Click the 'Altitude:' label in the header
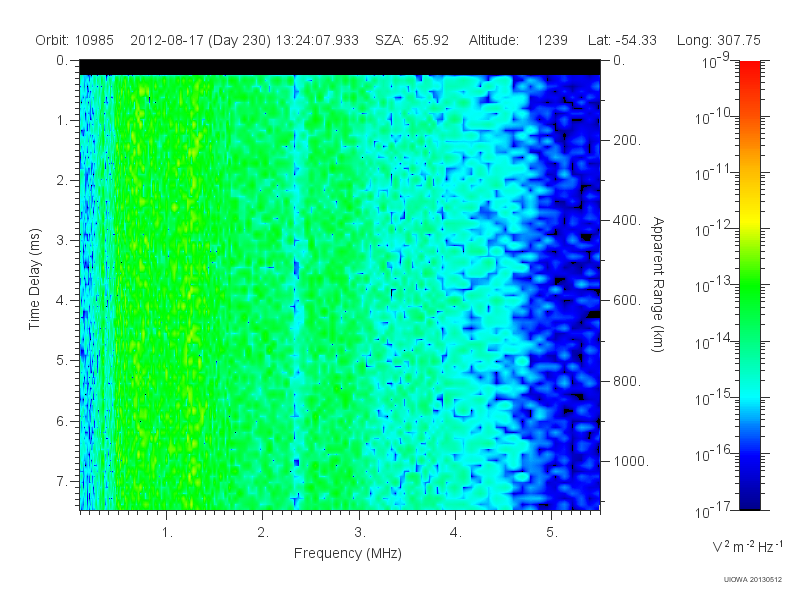Viewport: 800px width, 600px height. [x=494, y=40]
